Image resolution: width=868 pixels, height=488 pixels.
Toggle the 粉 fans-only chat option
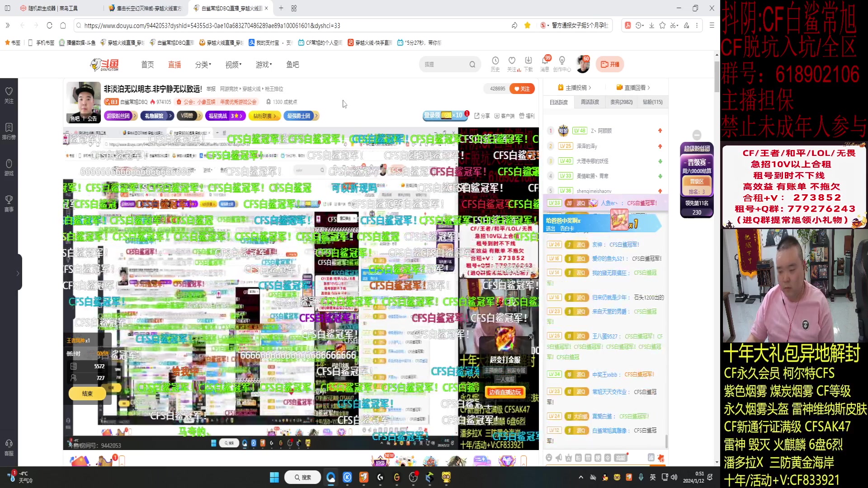pyautogui.click(x=578, y=458)
